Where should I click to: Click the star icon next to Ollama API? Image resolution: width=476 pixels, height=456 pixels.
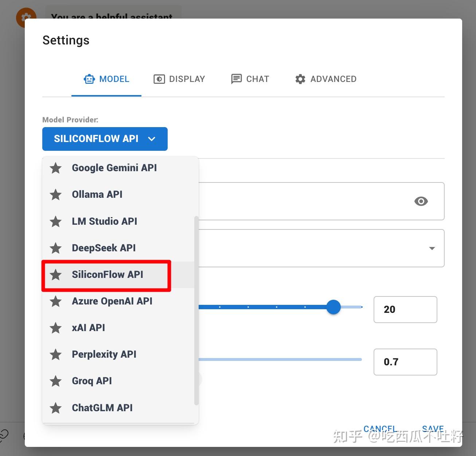[56, 195]
